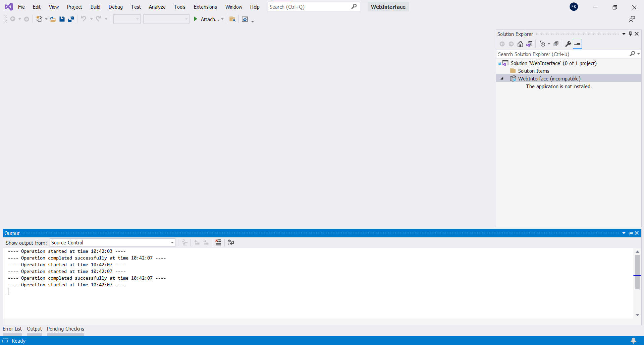The width and height of the screenshot is (644, 345).
Task: Click Clear All icon in Output panel
Action: (x=218, y=242)
